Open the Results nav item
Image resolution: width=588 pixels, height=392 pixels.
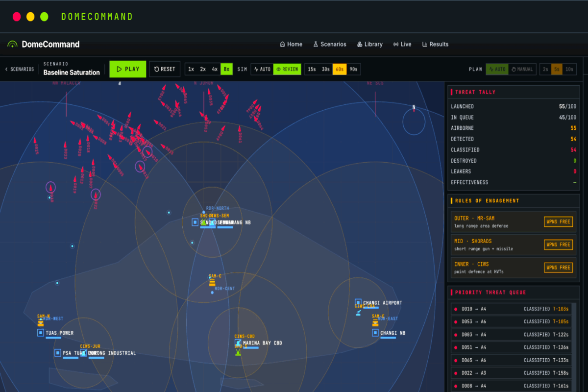[x=435, y=44]
